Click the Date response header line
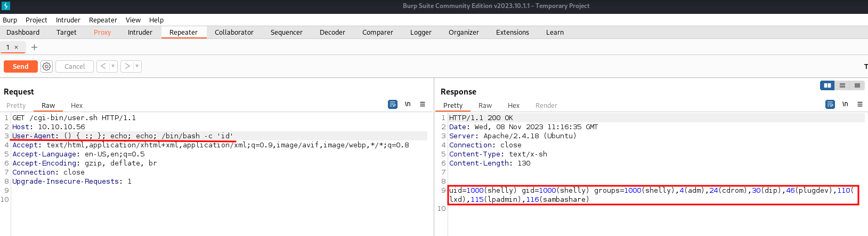Viewport: 868px width, 236px height. click(523, 127)
